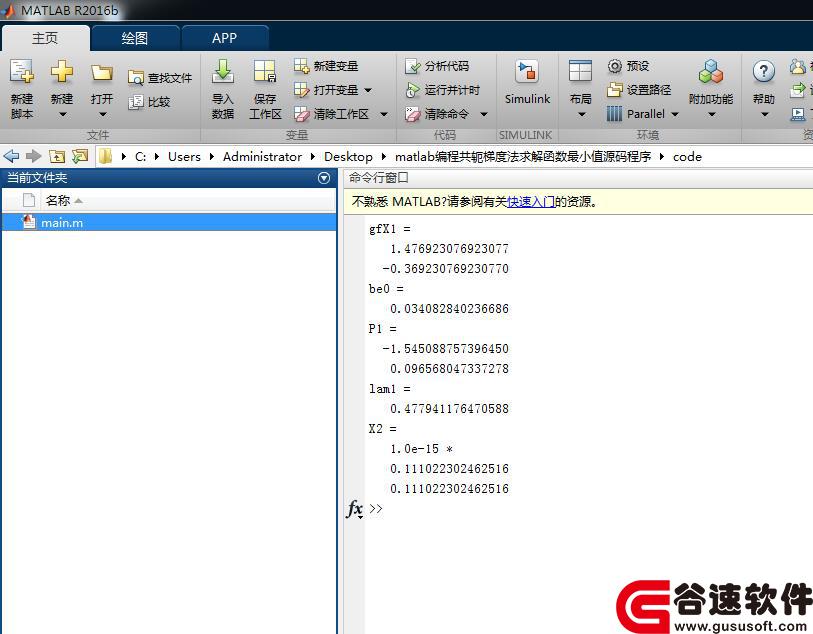The image size is (813, 634).
Task: Expand the Clear Workspace (清除工作区) dropdown arrow
Action: tap(384, 114)
